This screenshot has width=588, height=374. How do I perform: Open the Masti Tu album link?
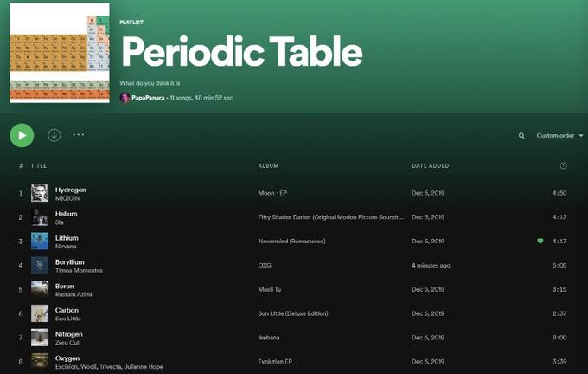tap(269, 289)
